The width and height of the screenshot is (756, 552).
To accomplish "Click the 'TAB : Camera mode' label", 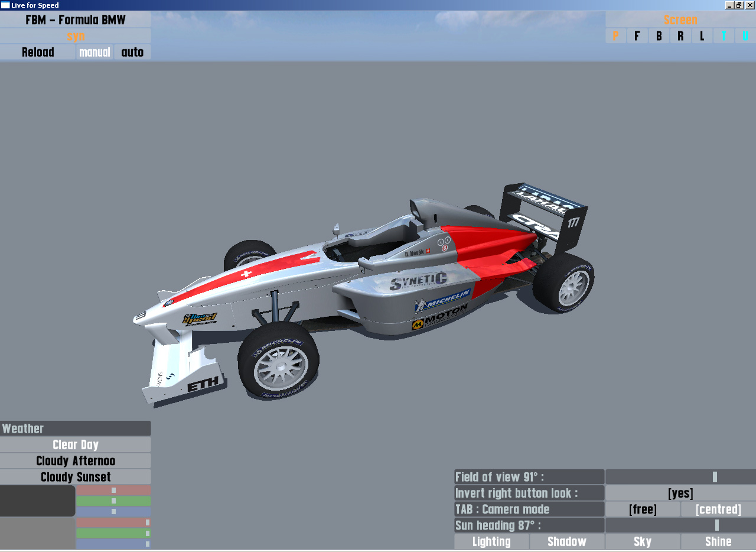I will [529, 509].
